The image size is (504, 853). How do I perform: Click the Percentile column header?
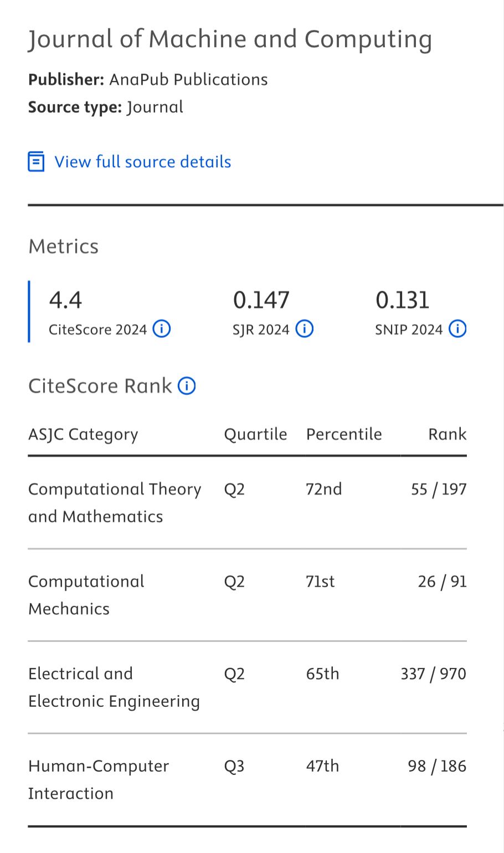344,434
